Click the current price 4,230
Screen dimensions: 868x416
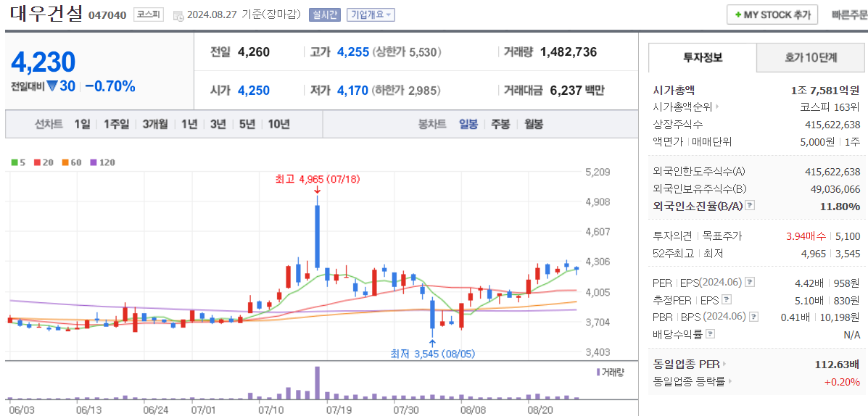click(44, 62)
